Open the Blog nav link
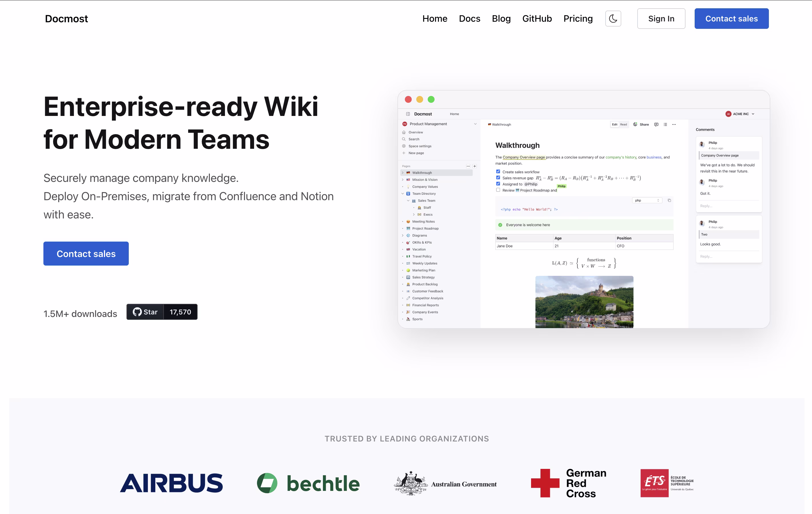 (501, 19)
